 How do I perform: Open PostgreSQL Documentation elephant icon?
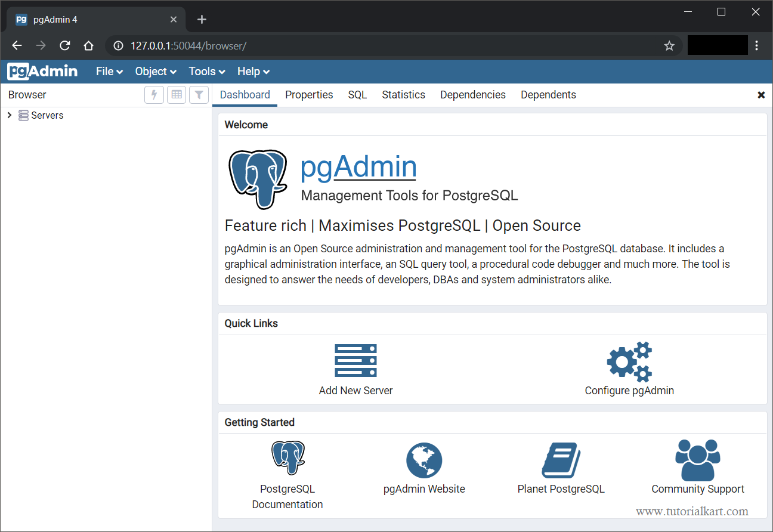click(287, 458)
